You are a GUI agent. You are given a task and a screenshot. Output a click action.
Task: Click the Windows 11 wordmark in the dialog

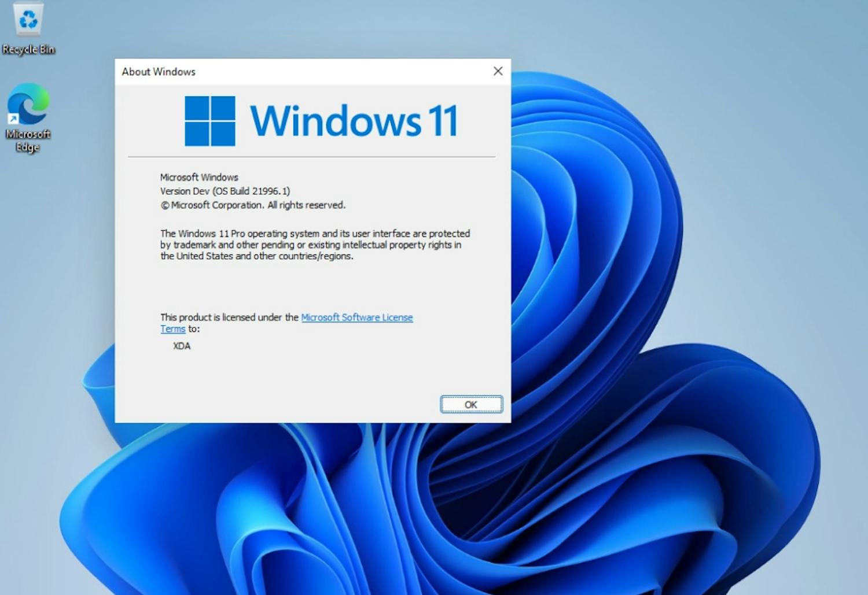[x=354, y=120]
